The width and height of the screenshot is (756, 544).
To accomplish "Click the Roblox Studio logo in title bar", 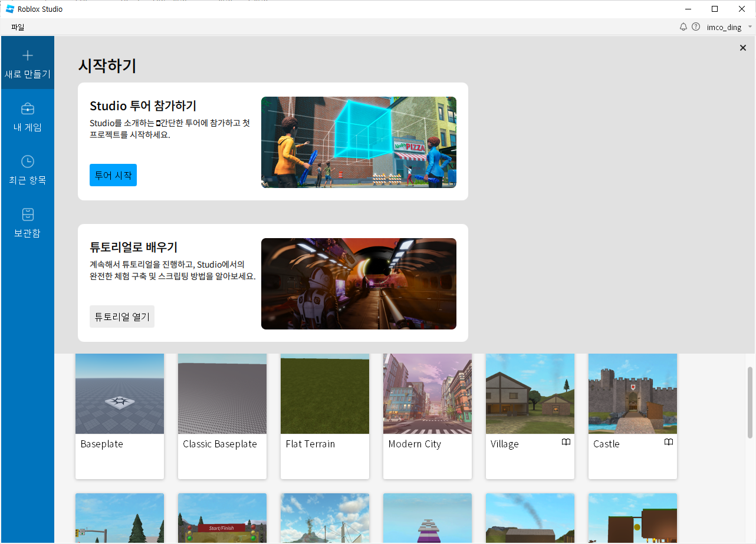I will pyautogui.click(x=10, y=9).
